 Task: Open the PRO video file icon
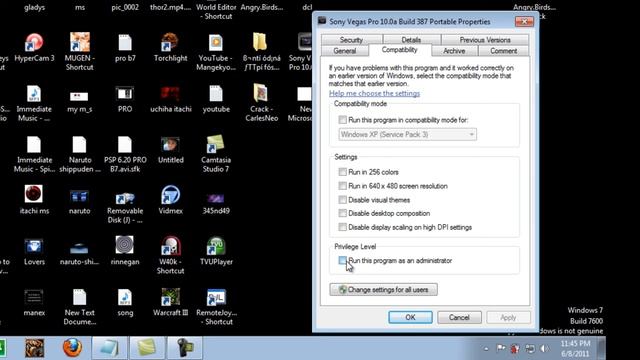pyautogui.click(x=124, y=94)
